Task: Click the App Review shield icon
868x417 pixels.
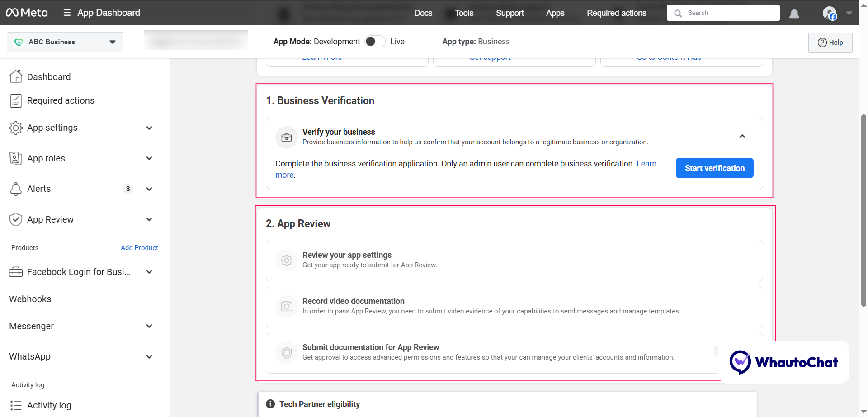Action: coord(16,219)
